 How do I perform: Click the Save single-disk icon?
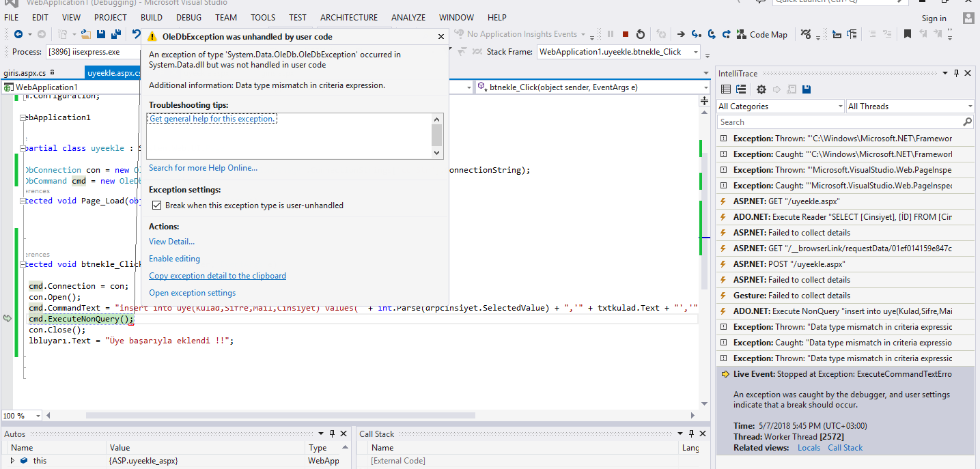[101, 34]
